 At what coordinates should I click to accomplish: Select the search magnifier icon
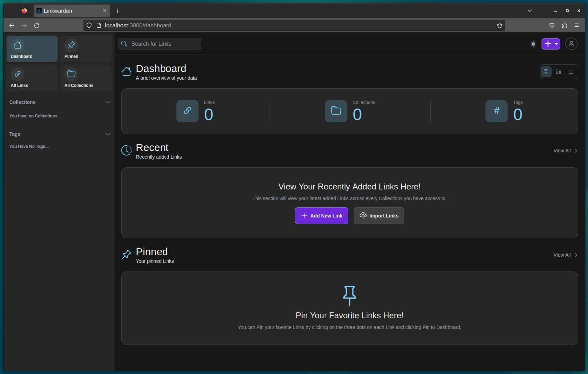click(124, 44)
